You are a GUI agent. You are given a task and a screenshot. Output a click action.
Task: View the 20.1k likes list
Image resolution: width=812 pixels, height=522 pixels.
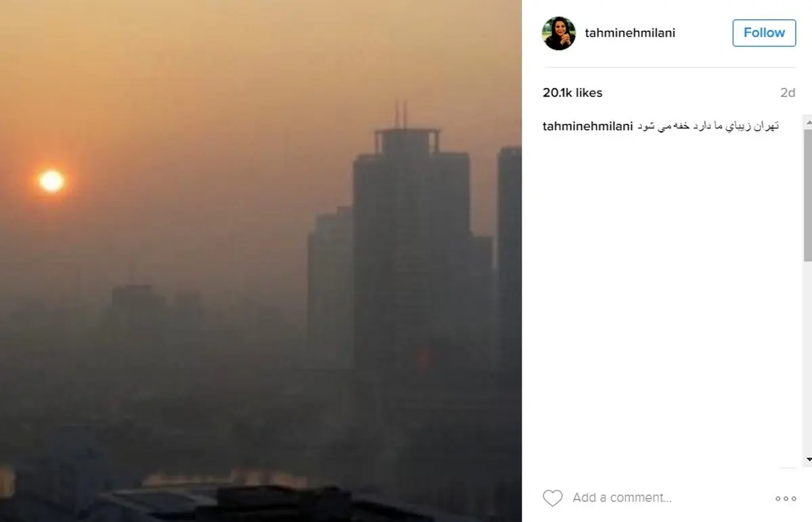(x=572, y=93)
